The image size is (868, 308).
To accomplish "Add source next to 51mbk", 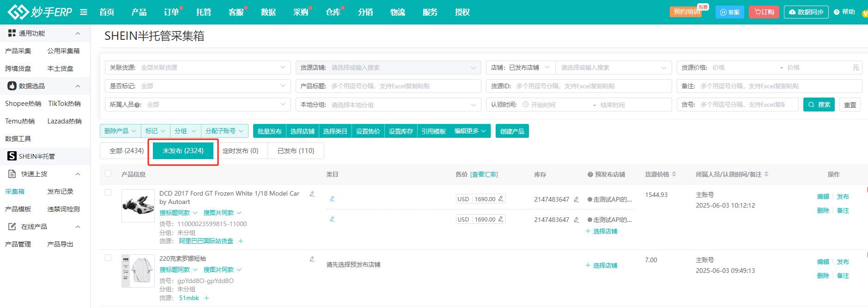I will 206,298.
